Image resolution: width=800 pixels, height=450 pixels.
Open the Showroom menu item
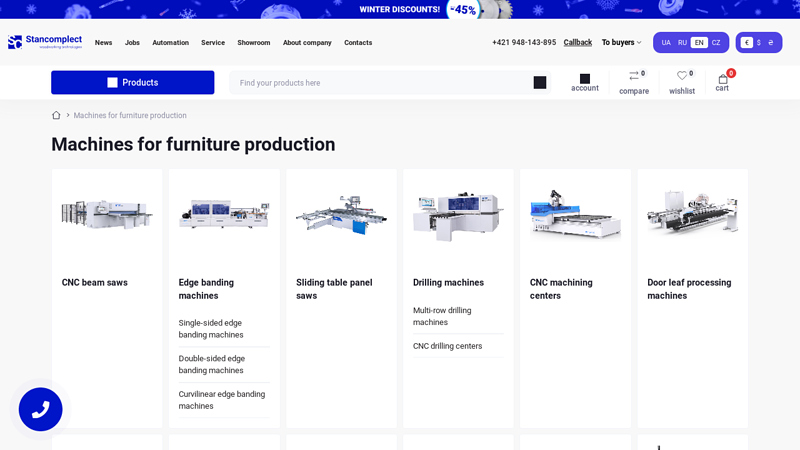click(254, 42)
